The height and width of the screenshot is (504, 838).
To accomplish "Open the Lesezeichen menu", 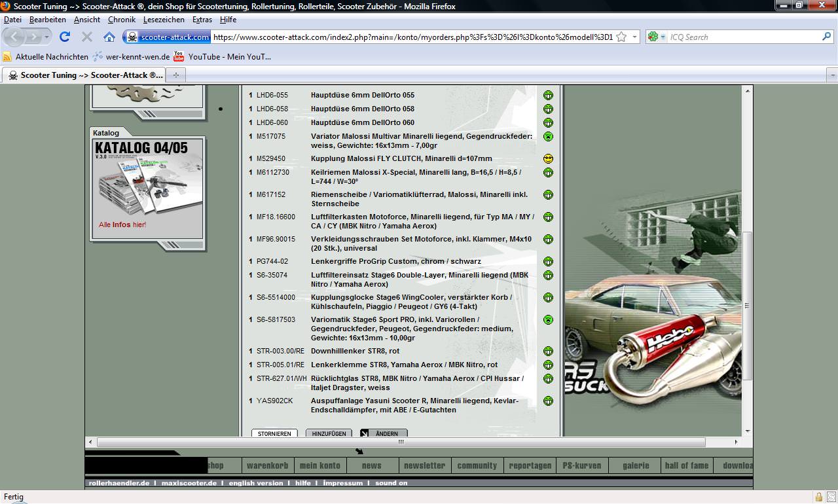I will 165,20.
